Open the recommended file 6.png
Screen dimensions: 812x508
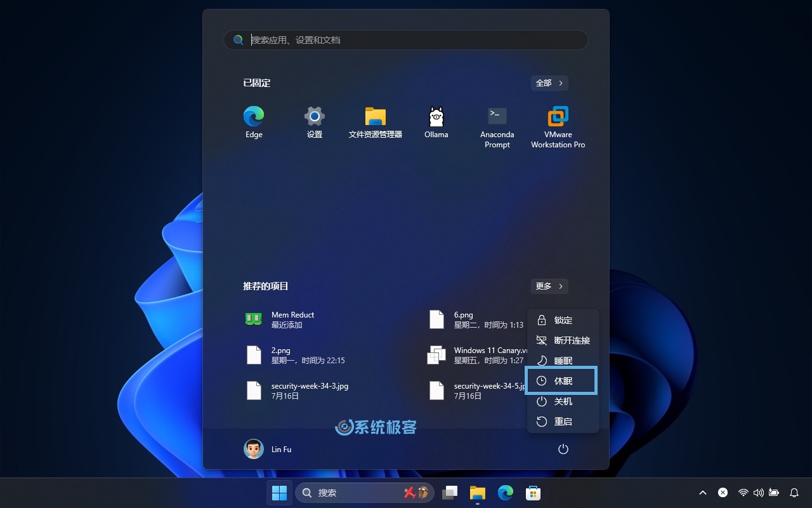click(476, 319)
